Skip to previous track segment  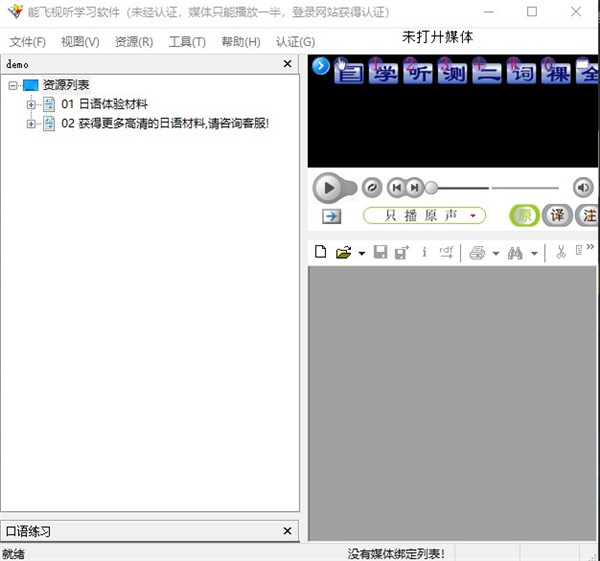(397, 187)
